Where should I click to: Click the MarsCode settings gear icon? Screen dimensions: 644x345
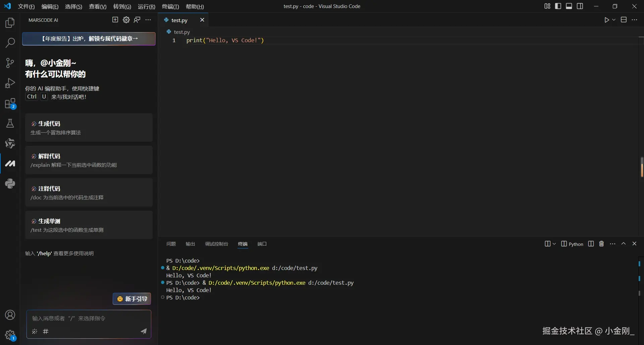click(x=126, y=20)
